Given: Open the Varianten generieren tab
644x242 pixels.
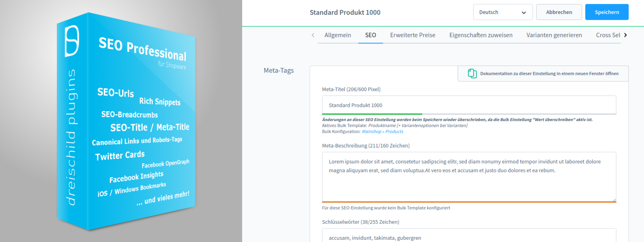Looking at the screenshot, I should tap(554, 35).
